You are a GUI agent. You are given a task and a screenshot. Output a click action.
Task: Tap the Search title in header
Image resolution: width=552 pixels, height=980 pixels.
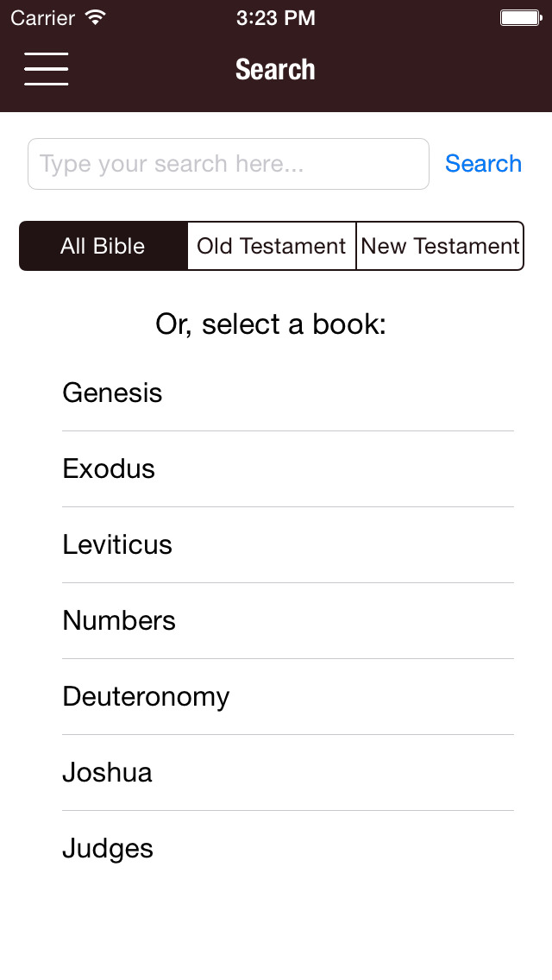275,69
